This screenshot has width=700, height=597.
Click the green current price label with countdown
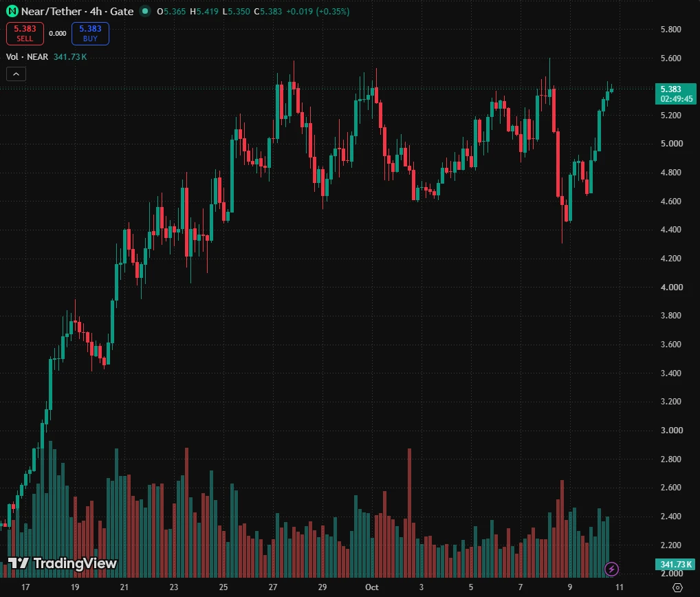coord(675,94)
